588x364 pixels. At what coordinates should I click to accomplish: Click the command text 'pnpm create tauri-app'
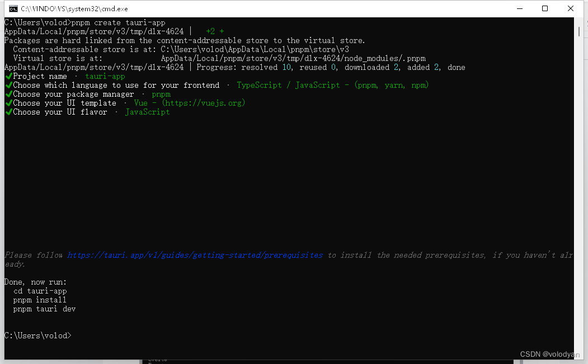(x=119, y=22)
